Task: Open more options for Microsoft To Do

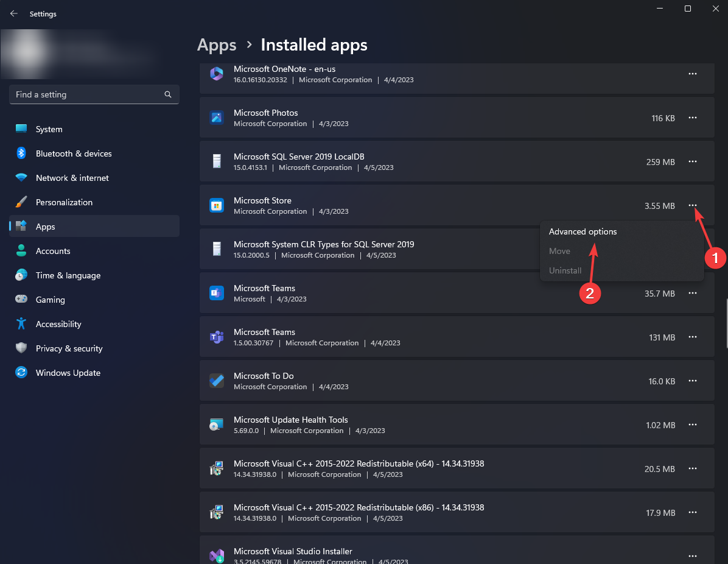Action: [x=692, y=381]
